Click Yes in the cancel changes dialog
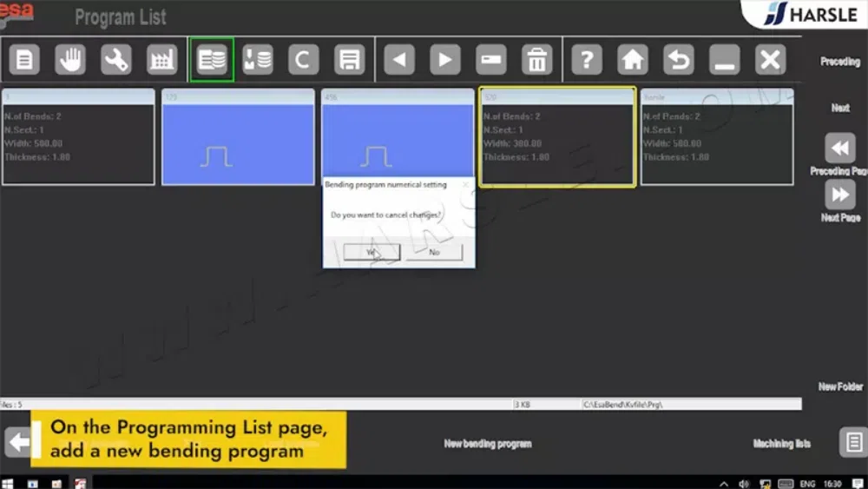 [x=372, y=252]
